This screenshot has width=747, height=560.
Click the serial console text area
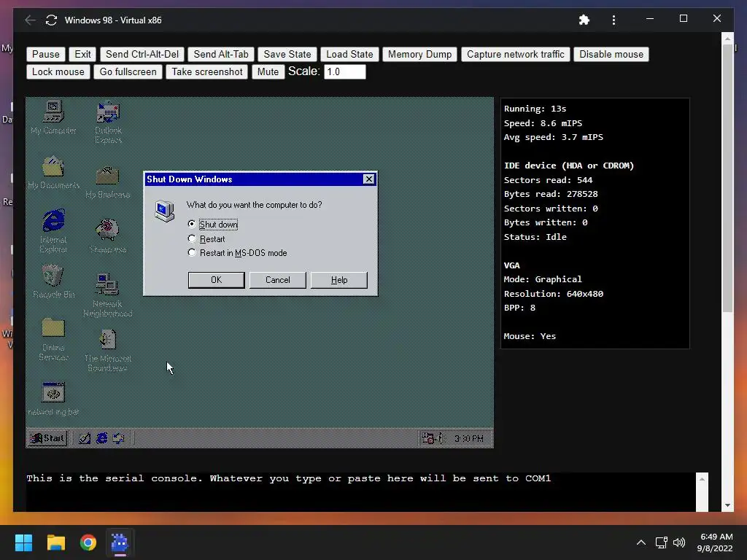pos(360,492)
